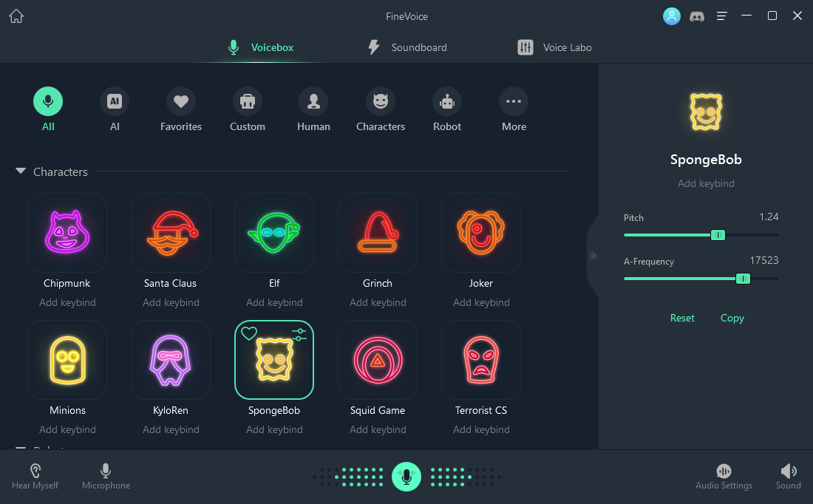The width and height of the screenshot is (813, 504).
Task: Filter by AI voices category
Action: [x=115, y=109]
